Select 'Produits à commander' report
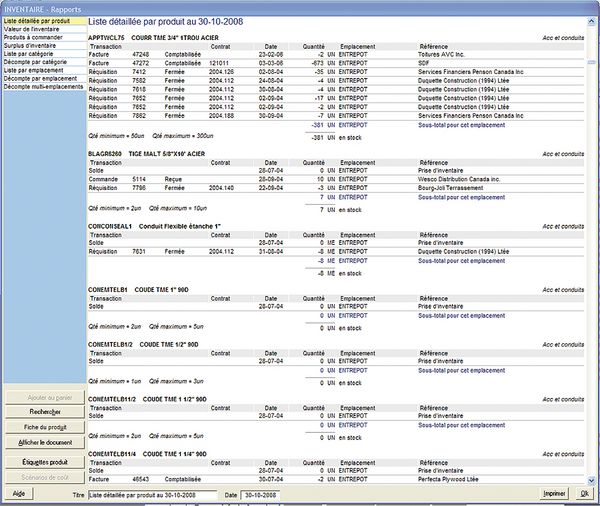The image size is (600, 506). [x=45, y=38]
